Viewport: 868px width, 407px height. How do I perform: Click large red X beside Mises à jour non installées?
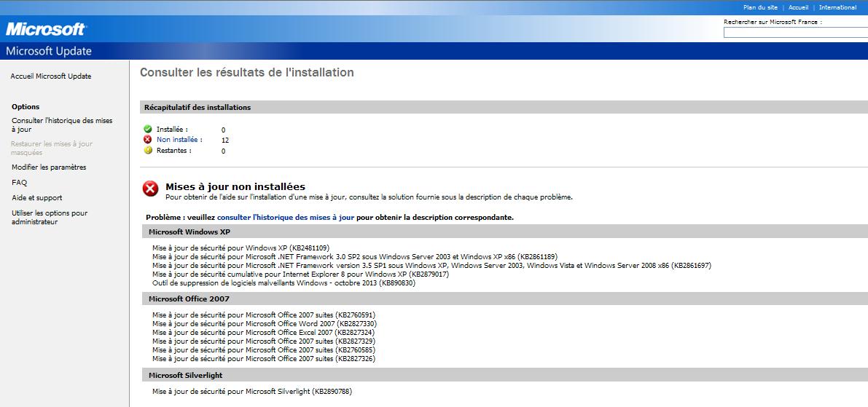[150, 189]
